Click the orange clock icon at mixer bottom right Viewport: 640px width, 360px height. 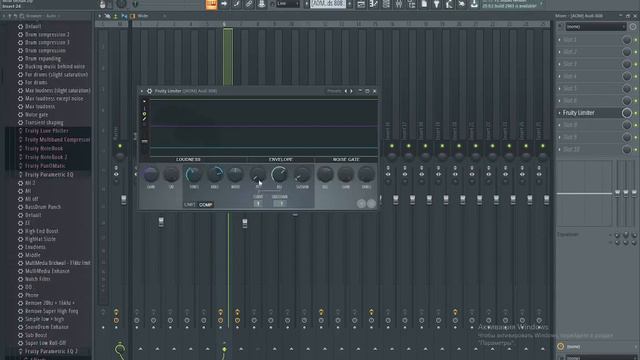[x=560, y=347]
